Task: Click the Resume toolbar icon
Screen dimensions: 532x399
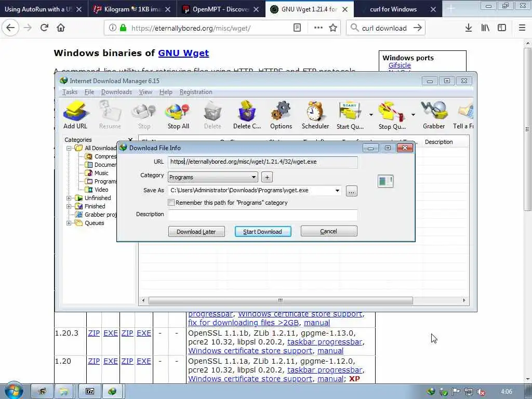Action: point(110,115)
